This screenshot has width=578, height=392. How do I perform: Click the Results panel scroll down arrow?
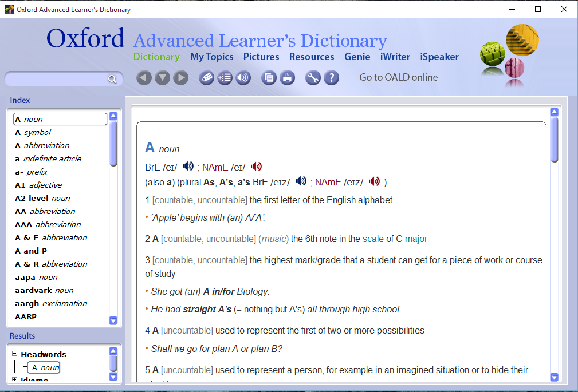[113, 377]
